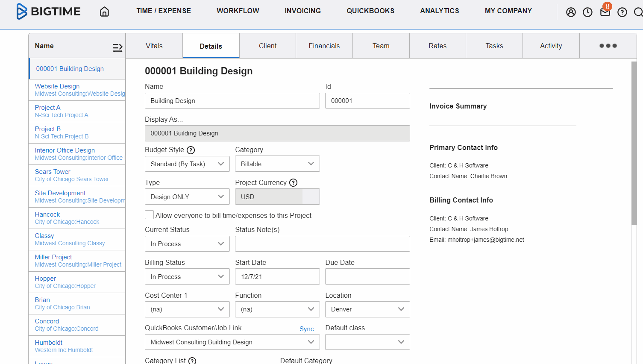The width and height of the screenshot is (643, 364).
Task: Open the Current Status dropdown
Action: 187,244
